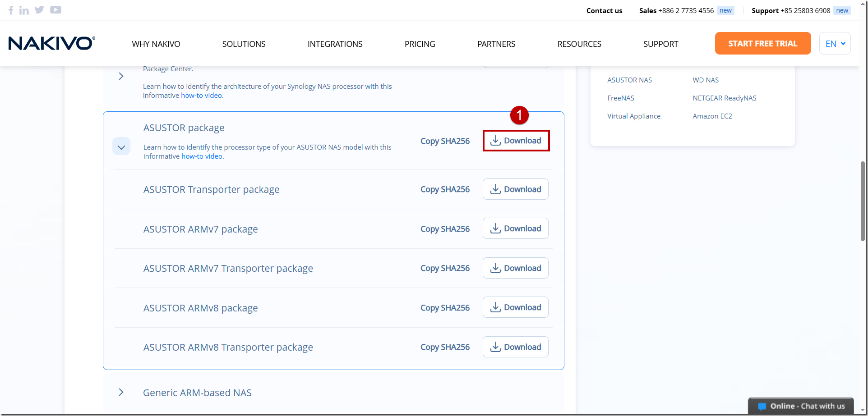Image resolution: width=868 pixels, height=416 pixels.
Task: Jump to ASUSTOR NAS in sidebar
Action: (629, 80)
